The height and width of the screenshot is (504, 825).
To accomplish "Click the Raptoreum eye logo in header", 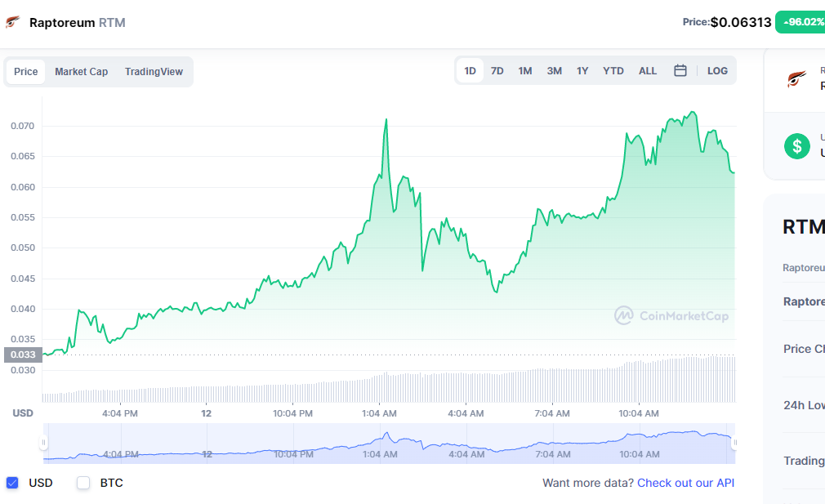I will (12, 22).
